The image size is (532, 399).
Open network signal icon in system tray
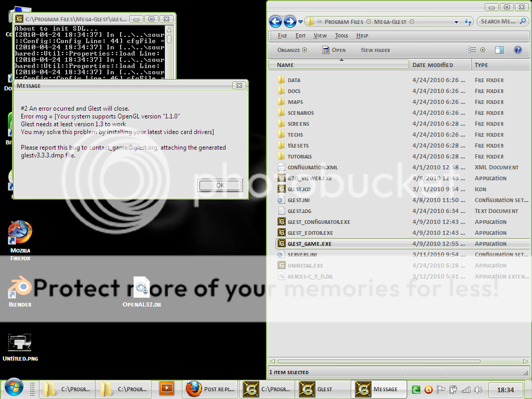tap(466, 390)
